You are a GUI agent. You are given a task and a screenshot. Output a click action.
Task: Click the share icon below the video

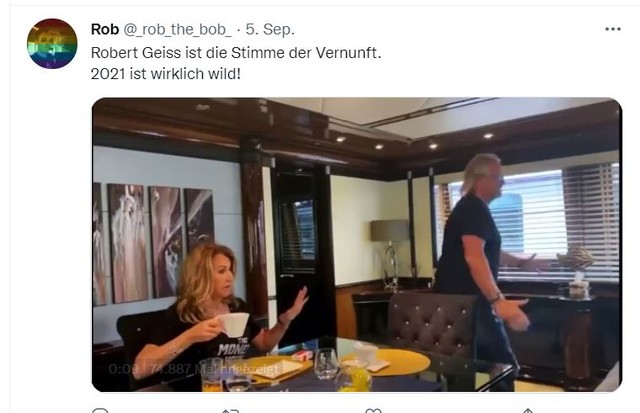[x=527, y=410]
